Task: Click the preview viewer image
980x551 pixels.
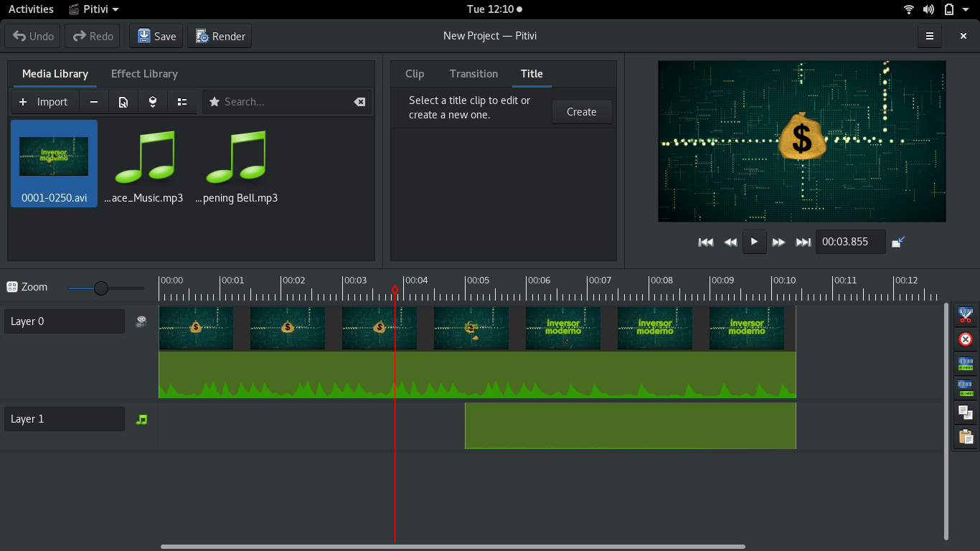Action: click(x=802, y=141)
